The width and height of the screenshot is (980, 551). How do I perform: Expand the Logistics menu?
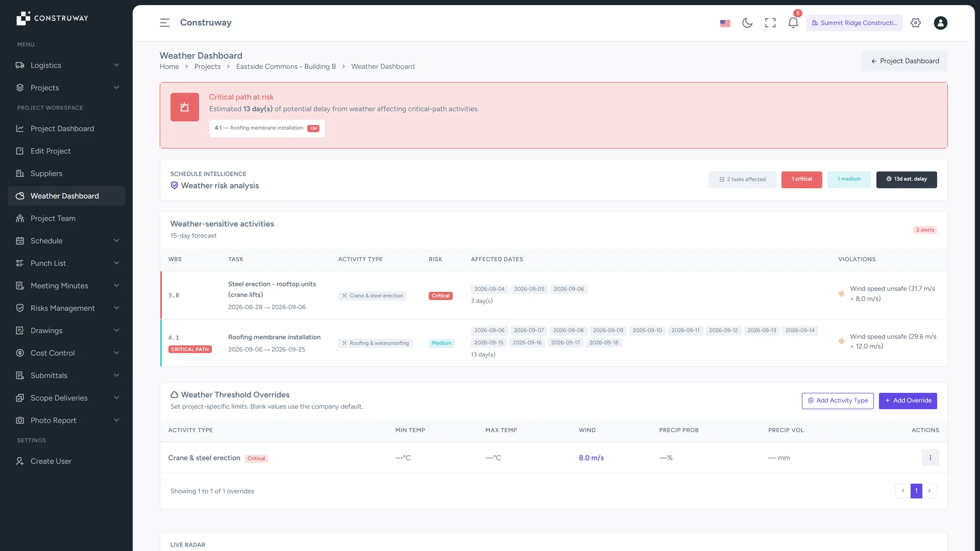point(66,65)
